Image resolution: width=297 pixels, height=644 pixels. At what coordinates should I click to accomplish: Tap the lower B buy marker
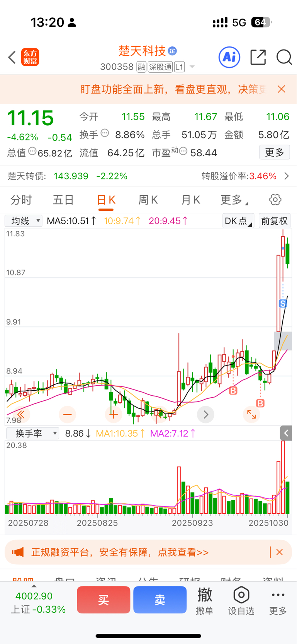pyautogui.click(x=260, y=403)
